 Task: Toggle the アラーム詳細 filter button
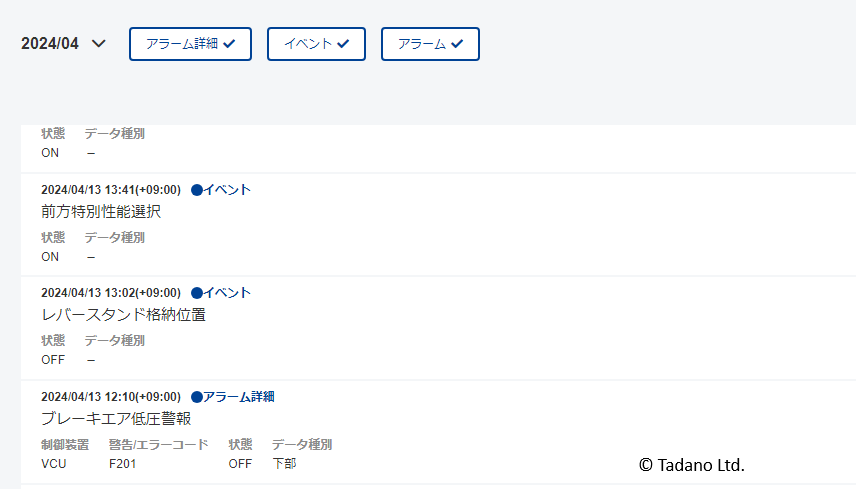tap(190, 44)
